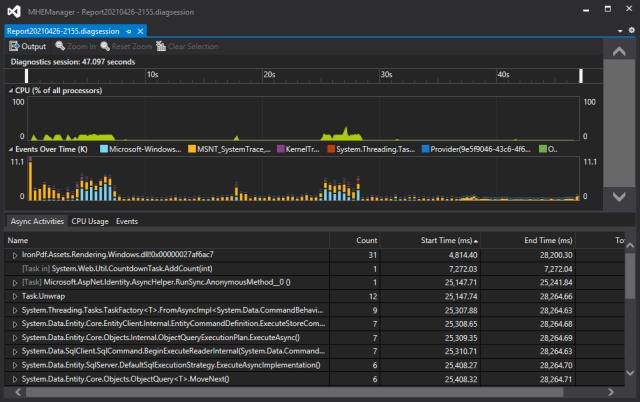Click the graph area vertical scrollbar thumb
The width and height of the screenshot is (640, 402).
pyautogui.click(x=619, y=124)
